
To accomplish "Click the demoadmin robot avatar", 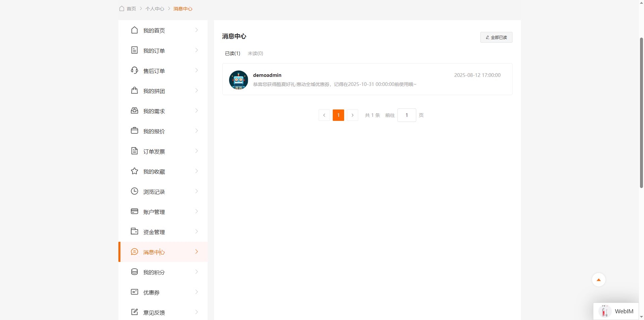I will [x=238, y=80].
